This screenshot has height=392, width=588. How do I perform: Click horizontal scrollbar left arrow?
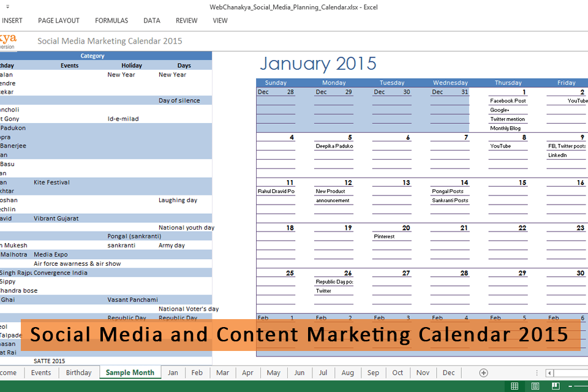(549, 372)
